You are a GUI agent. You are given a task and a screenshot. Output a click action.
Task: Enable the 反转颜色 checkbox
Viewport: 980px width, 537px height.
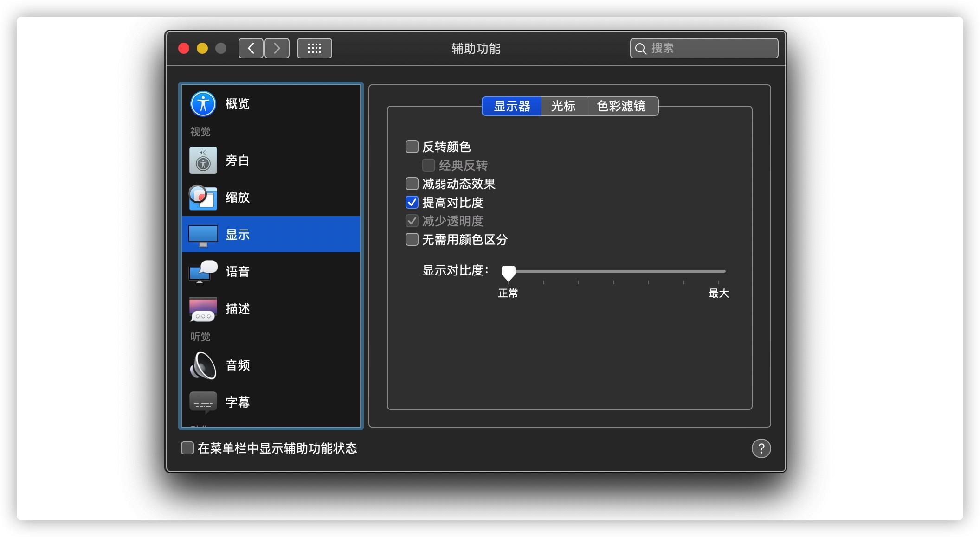[x=412, y=147]
